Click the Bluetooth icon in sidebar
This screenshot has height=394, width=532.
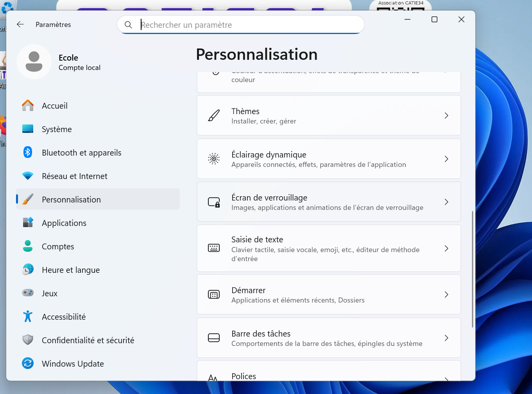click(28, 152)
